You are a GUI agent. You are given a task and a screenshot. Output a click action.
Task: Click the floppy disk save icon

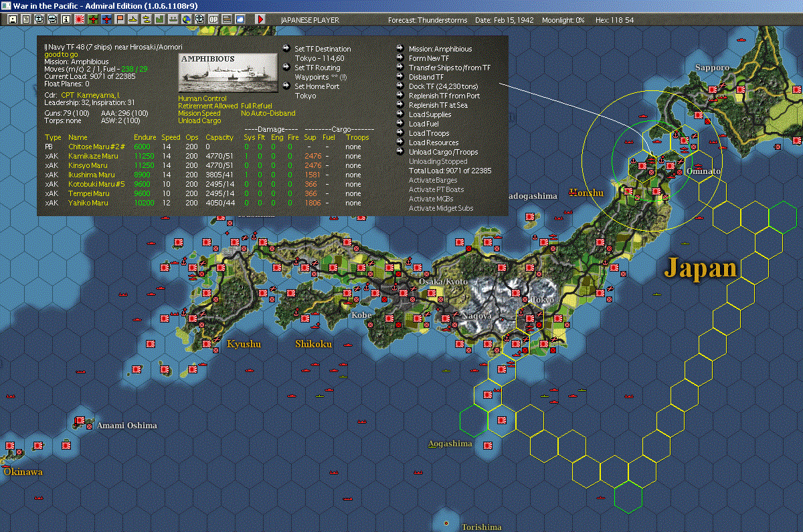tap(13, 19)
